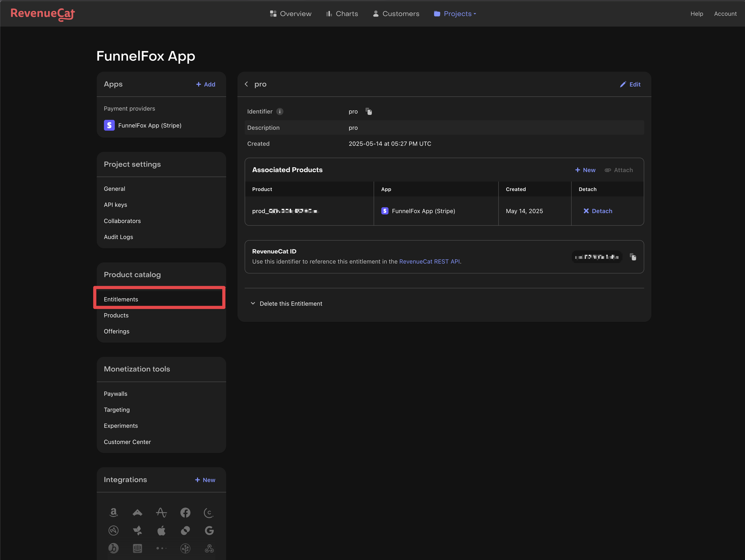The image size is (745, 560).
Task: Follow the RevenueCat REST API link
Action: coord(429,262)
